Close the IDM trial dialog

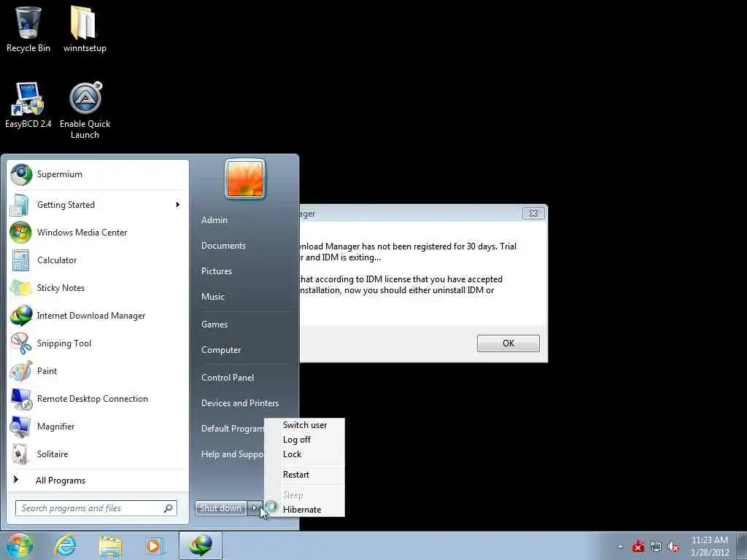pos(533,214)
